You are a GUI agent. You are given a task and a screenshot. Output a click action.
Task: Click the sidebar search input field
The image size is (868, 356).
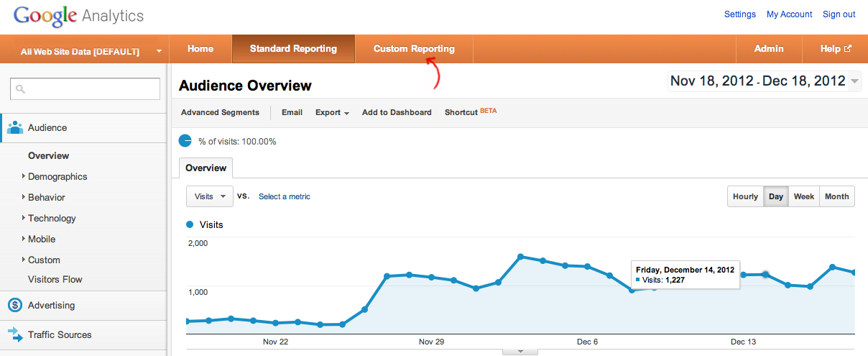[x=85, y=88]
